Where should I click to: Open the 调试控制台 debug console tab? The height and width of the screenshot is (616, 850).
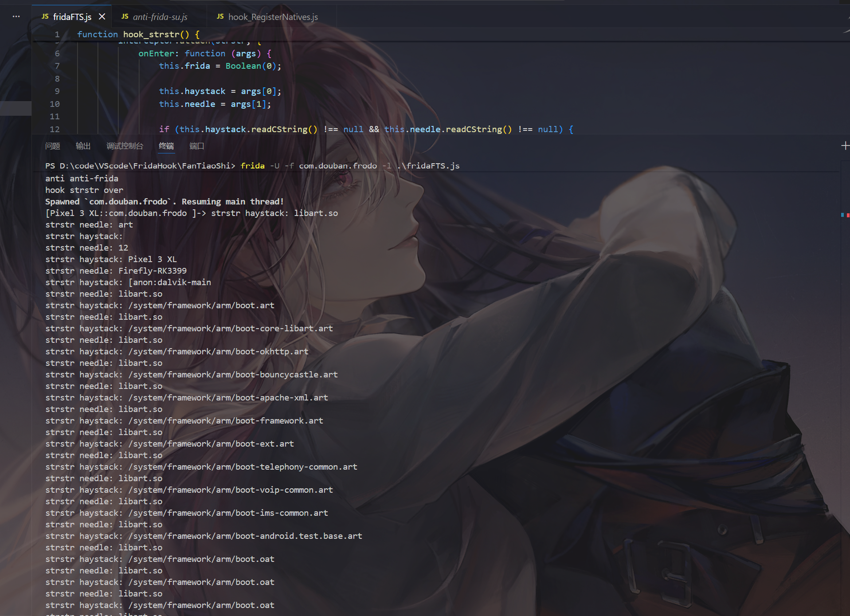(x=125, y=146)
